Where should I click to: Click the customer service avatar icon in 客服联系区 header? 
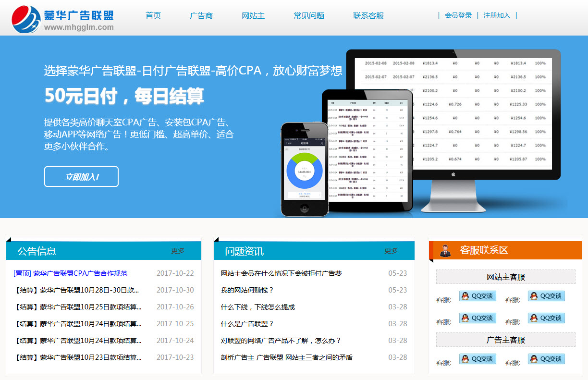point(444,250)
